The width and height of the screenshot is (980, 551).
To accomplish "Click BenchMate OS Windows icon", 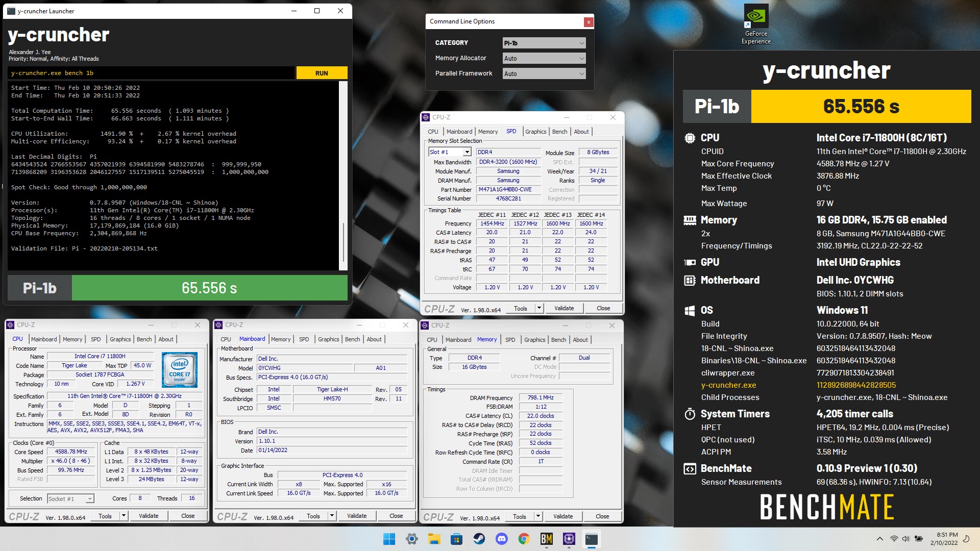I will pyautogui.click(x=690, y=311).
